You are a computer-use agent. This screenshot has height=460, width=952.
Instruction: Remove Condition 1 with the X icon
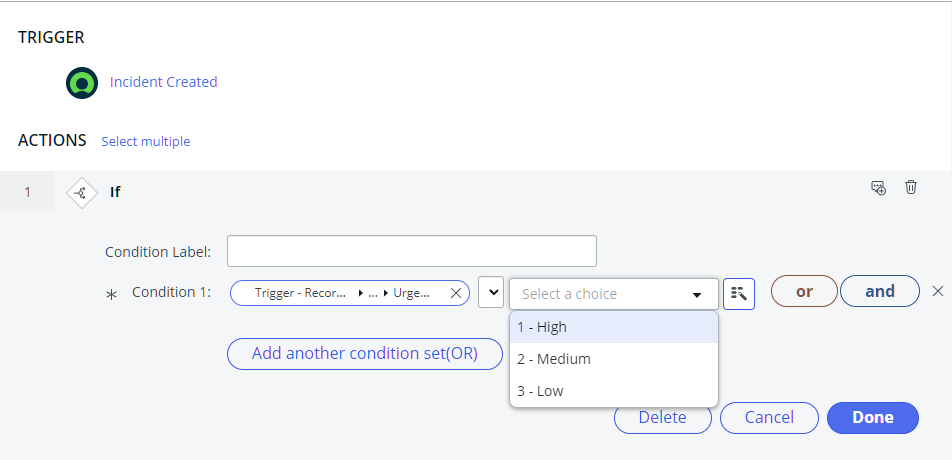pos(937,291)
